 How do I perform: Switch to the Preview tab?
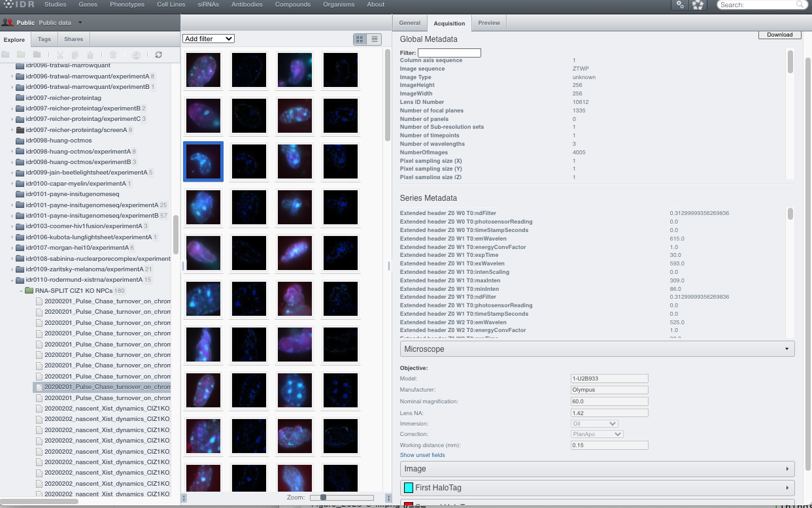click(488, 23)
